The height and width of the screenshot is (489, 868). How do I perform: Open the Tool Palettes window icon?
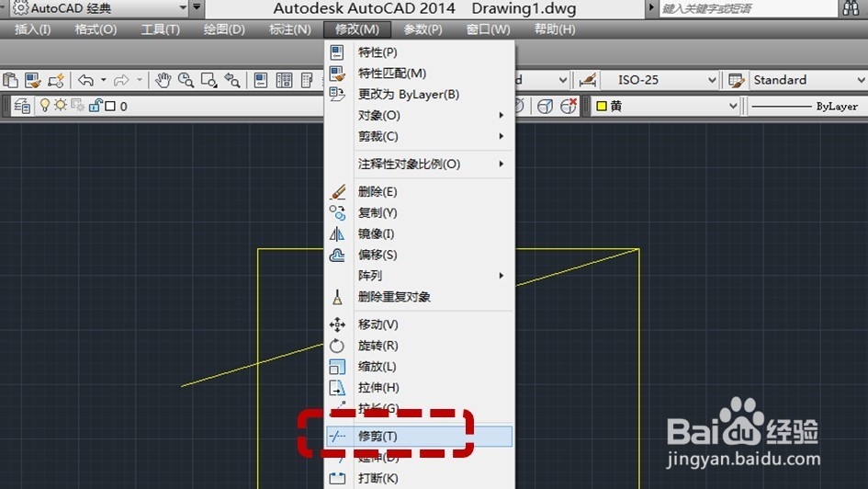[x=307, y=80]
